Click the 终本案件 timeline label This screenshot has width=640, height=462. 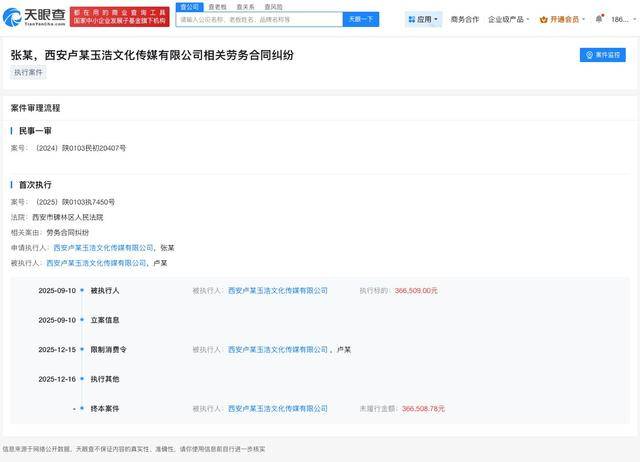105,409
